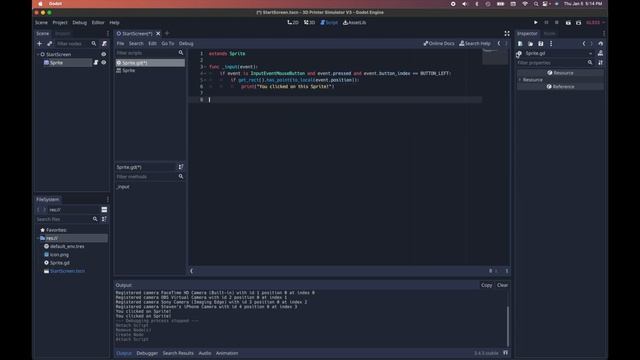Add a new node with the plus icon

coord(40,43)
